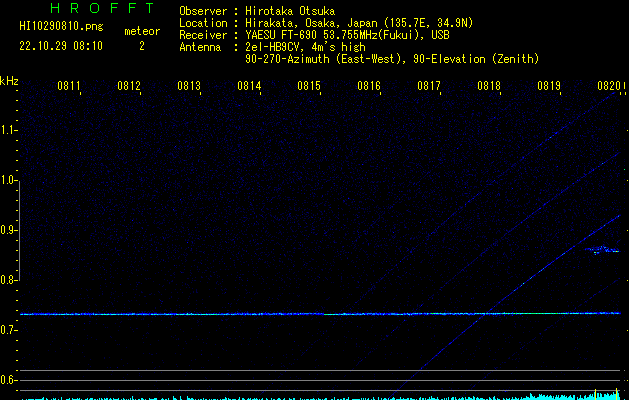The width and height of the screenshot is (629, 400).
Task: Click the 0815 time marker
Action: [309, 86]
